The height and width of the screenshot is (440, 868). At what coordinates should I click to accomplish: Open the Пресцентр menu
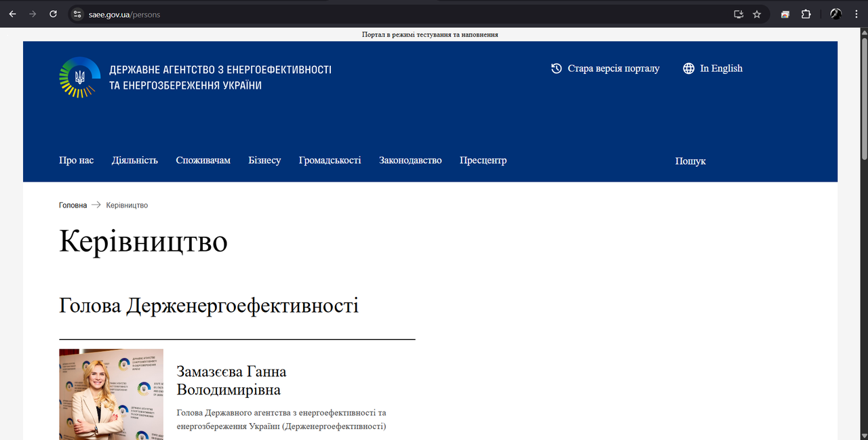click(483, 161)
